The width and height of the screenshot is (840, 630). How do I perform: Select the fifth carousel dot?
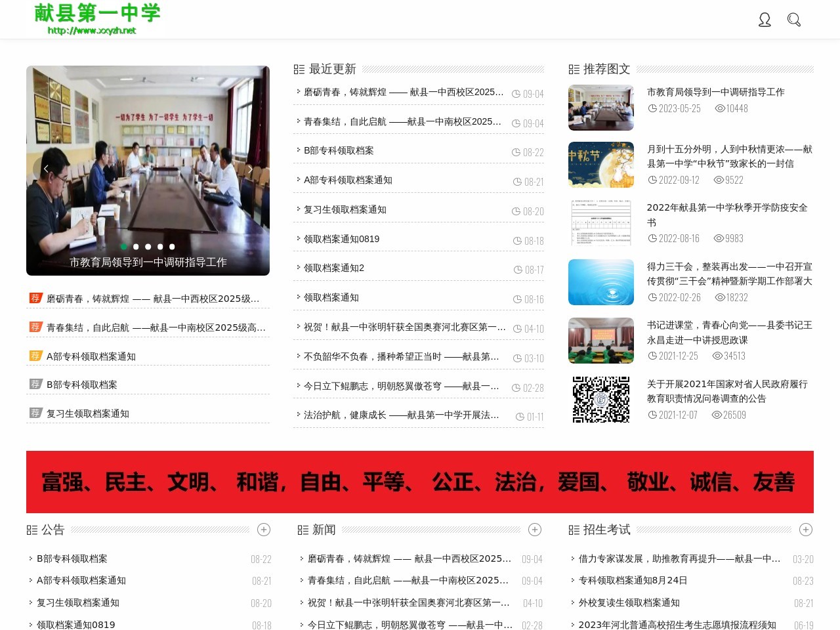pos(172,247)
